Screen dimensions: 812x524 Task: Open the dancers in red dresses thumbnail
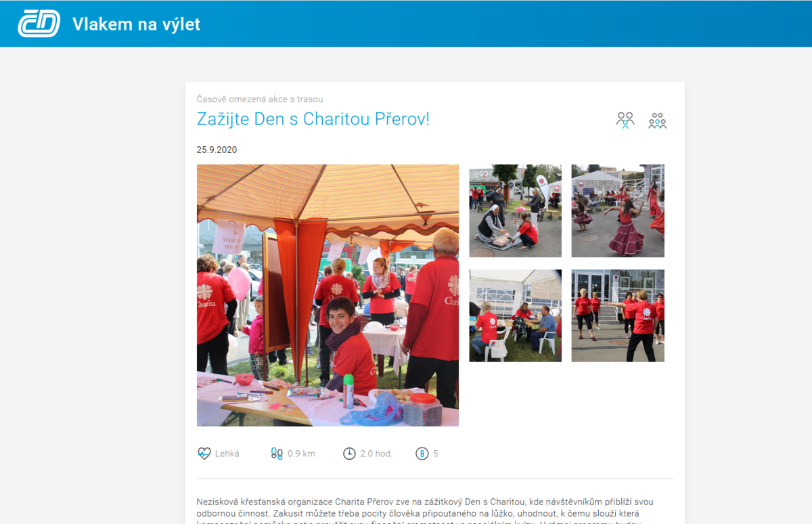[618, 211]
